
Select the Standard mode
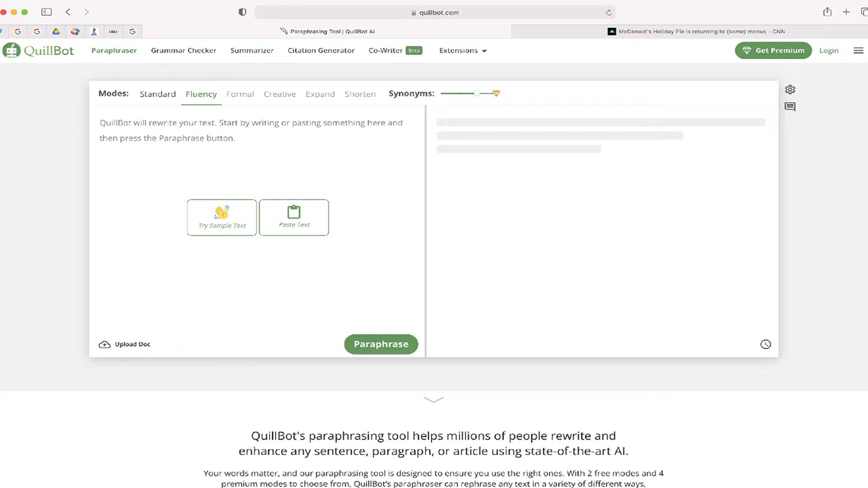click(x=158, y=94)
